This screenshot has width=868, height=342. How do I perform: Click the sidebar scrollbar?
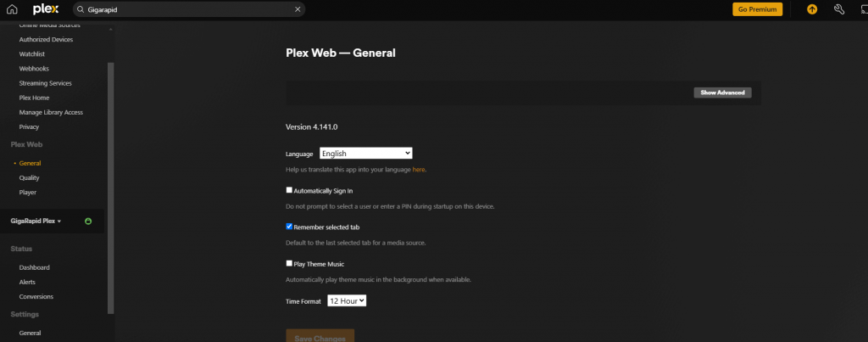click(x=111, y=188)
